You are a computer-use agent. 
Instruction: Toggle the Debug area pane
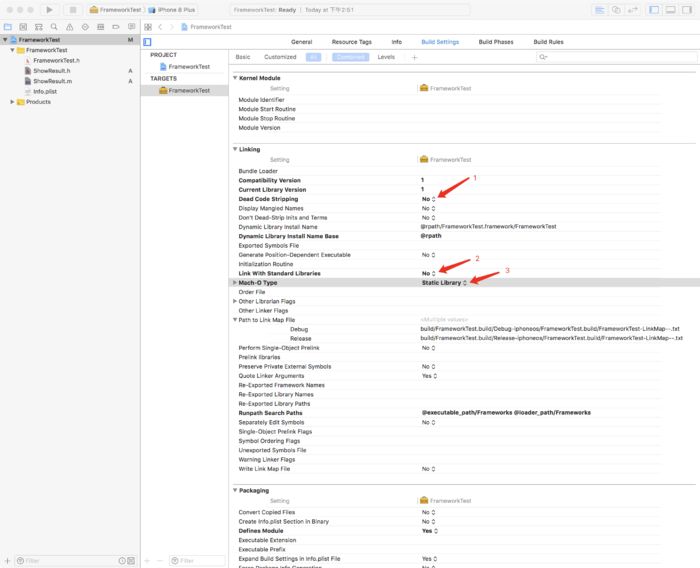671,10
